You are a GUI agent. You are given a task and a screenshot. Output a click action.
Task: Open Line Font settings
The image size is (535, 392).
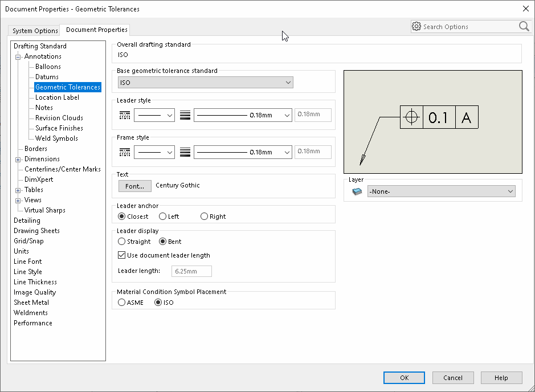28,262
